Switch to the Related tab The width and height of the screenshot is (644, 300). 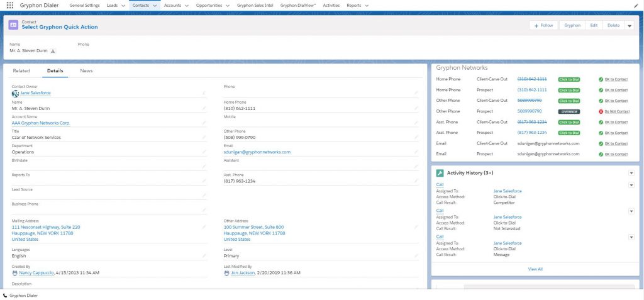pyautogui.click(x=21, y=70)
